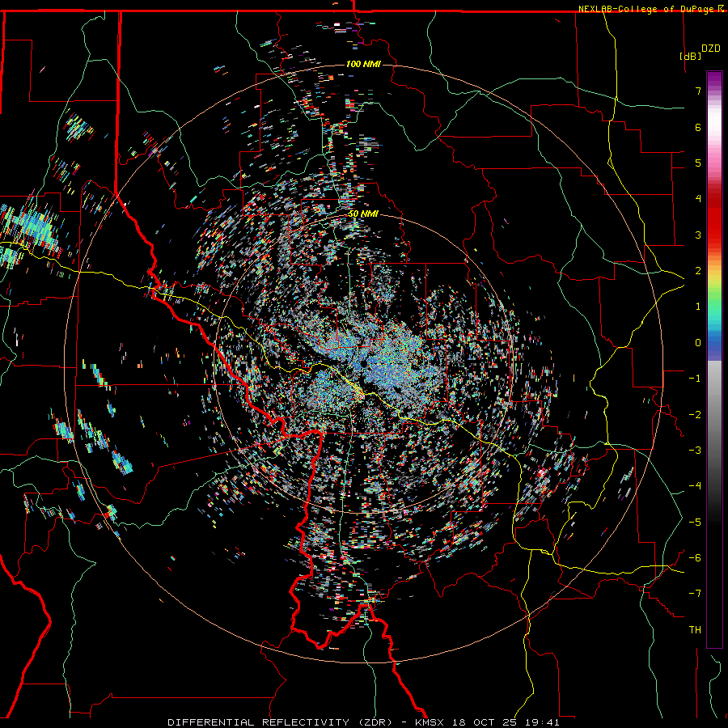Click the 7 value on the color scale
The width and height of the screenshot is (728, 728).
pyautogui.click(x=698, y=91)
